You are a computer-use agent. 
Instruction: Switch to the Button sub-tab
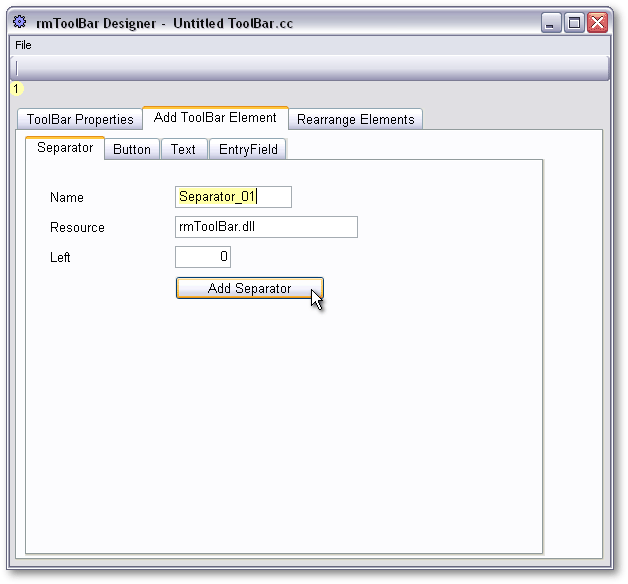pos(132,149)
